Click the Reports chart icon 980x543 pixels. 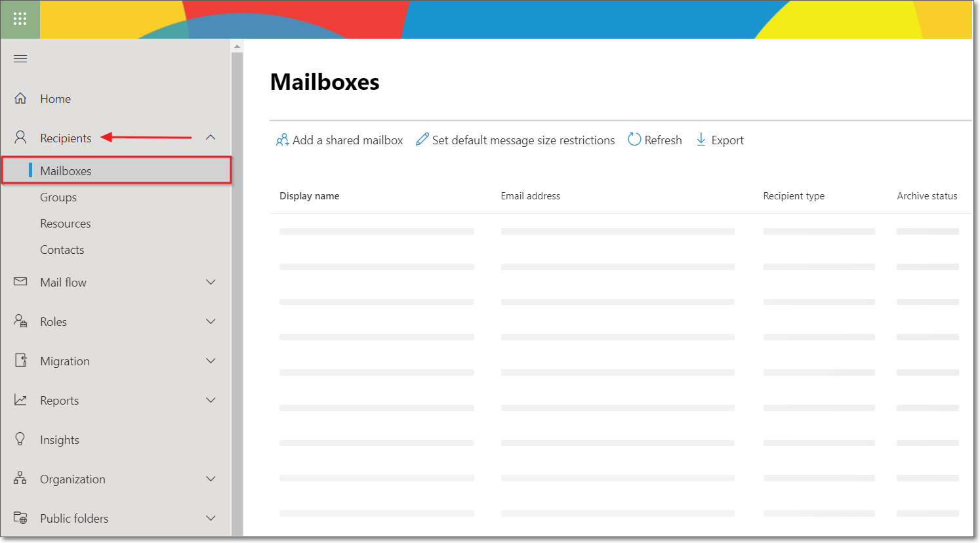tap(20, 399)
